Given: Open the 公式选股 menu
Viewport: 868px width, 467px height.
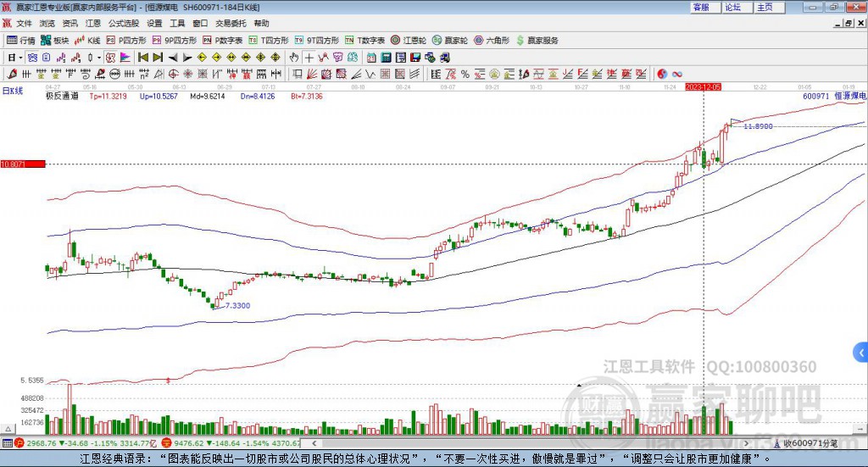Looking at the screenshot, I should [x=124, y=23].
